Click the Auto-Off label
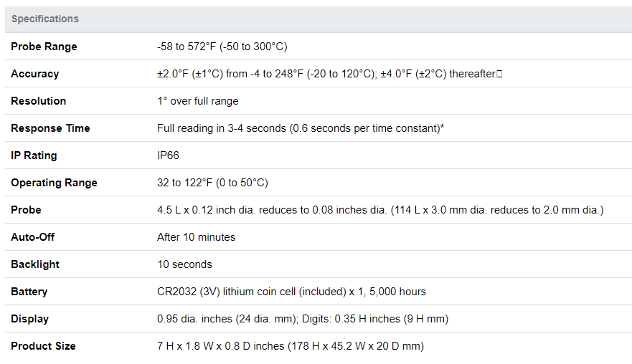This screenshot has height=364, width=632. point(32,237)
